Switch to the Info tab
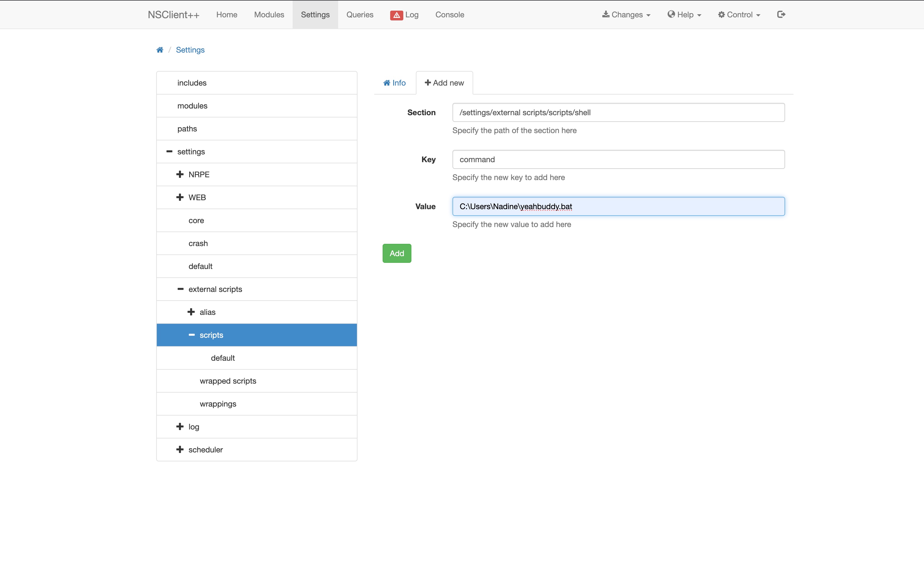The width and height of the screenshot is (924, 576). tap(394, 83)
